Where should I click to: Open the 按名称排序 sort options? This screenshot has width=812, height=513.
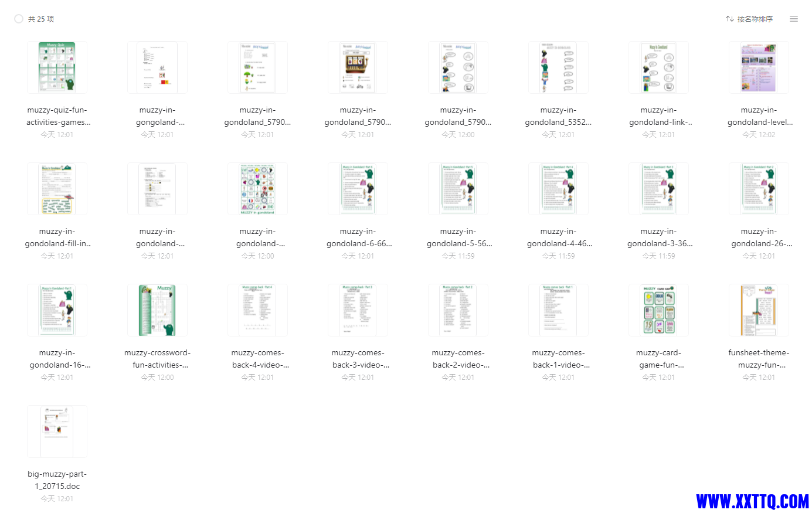(x=749, y=19)
